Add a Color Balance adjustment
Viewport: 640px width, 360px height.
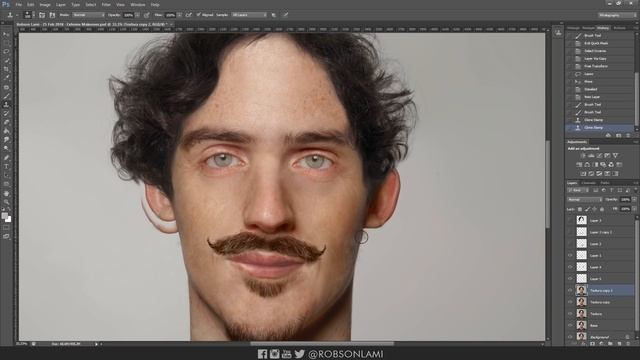(587, 164)
